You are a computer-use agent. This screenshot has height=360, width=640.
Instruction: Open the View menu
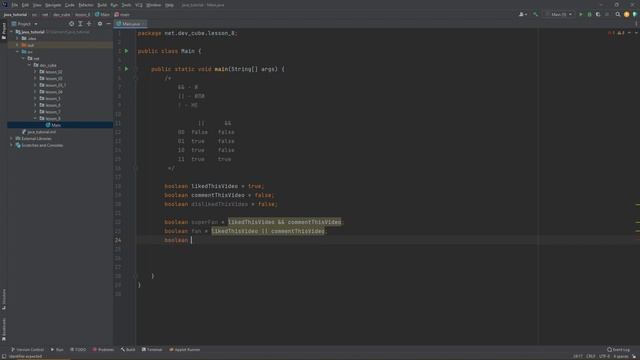pyautogui.click(x=37, y=5)
